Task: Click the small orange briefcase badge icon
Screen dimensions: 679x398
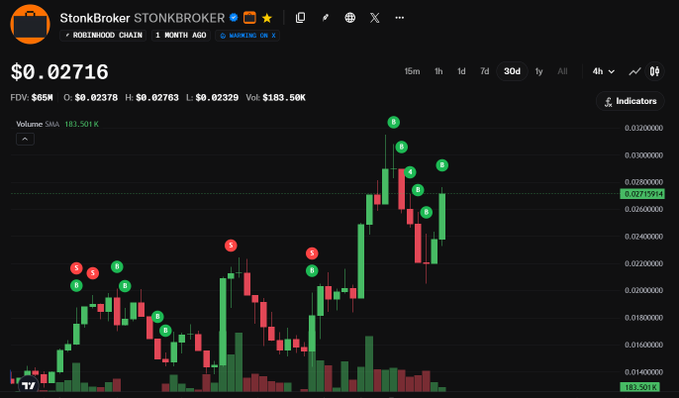Action: 249,18
